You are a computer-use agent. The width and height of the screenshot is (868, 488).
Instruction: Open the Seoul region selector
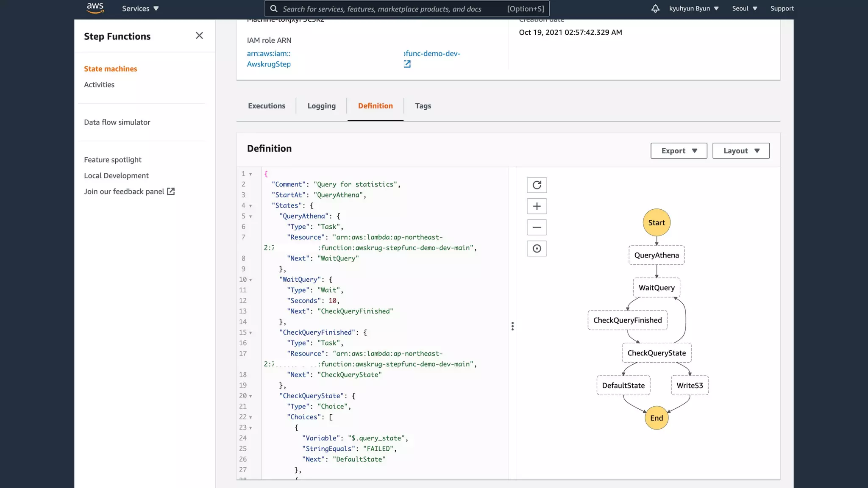(x=744, y=8)
